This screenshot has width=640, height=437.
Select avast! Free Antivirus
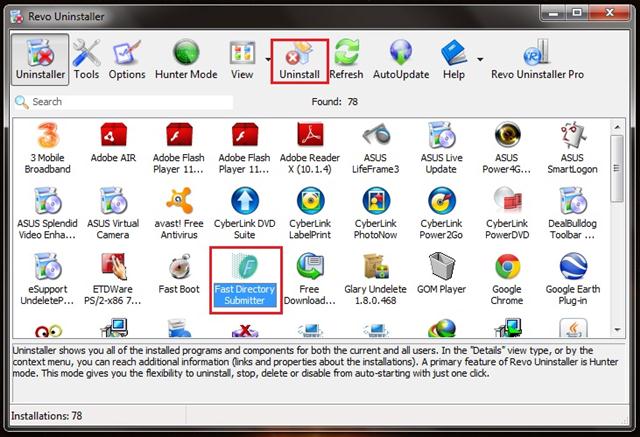[x=179, y=214]
